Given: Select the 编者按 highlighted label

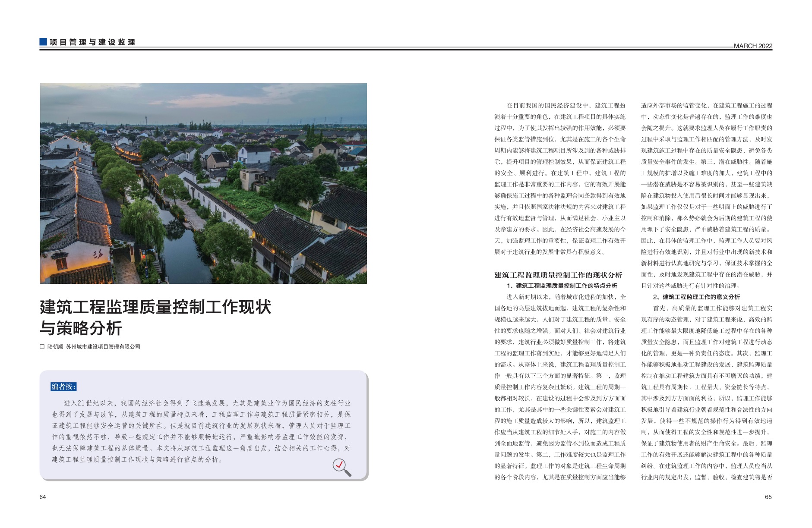Looking at the screenshot, I should [63, 387].
